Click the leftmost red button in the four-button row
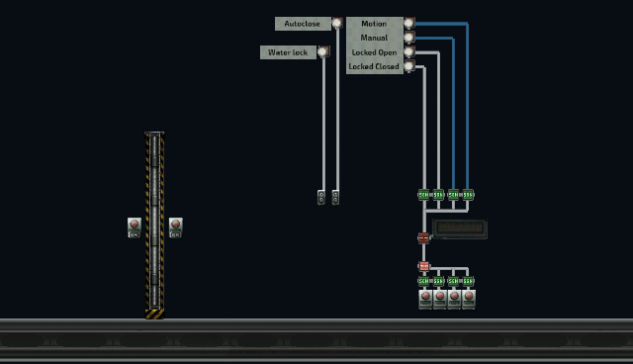Image resolution: width=633 pixels, height=364 pixels. click(x=425, y=300)
